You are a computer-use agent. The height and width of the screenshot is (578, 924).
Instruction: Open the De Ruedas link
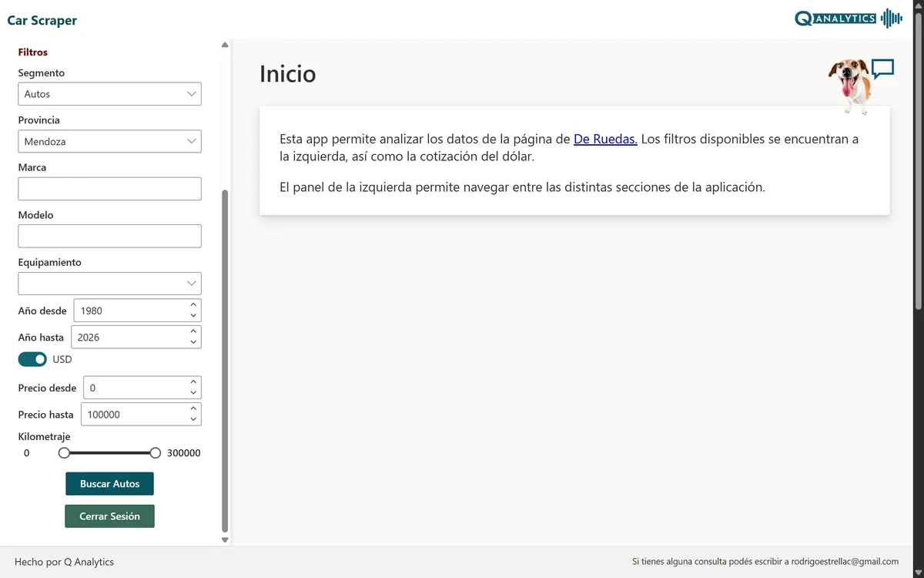coord(605,139)
